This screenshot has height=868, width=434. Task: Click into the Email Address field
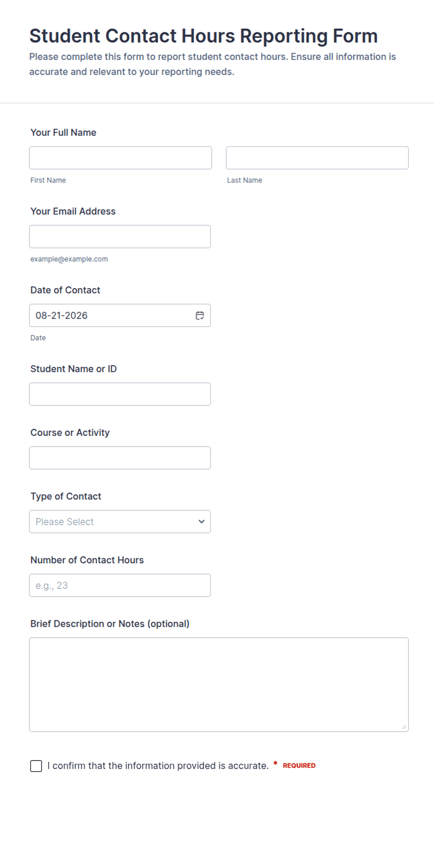click(120, 236)
